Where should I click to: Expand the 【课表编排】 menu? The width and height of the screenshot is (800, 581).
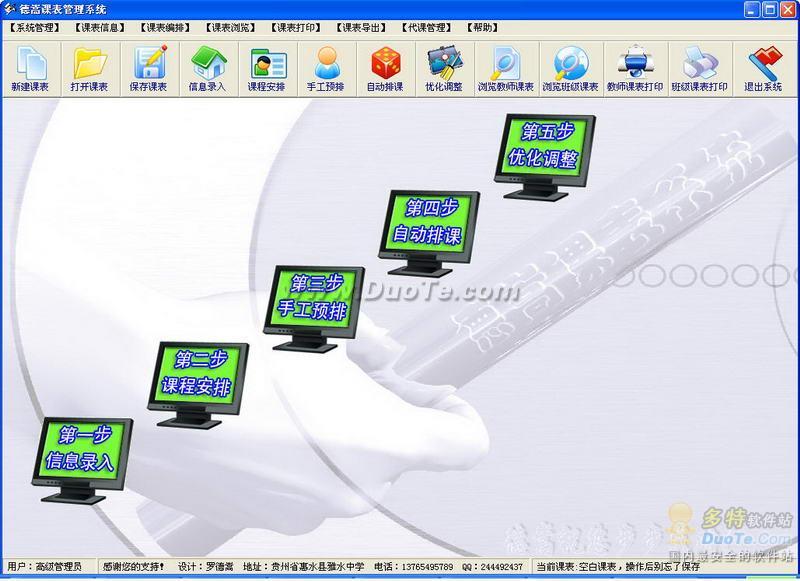165,28
